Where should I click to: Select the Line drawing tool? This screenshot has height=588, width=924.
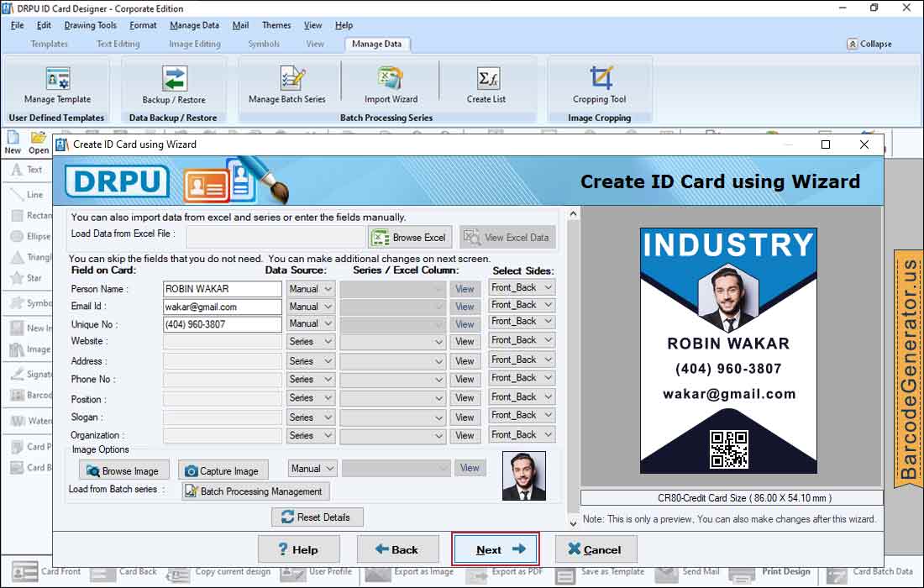pos(27,194)
